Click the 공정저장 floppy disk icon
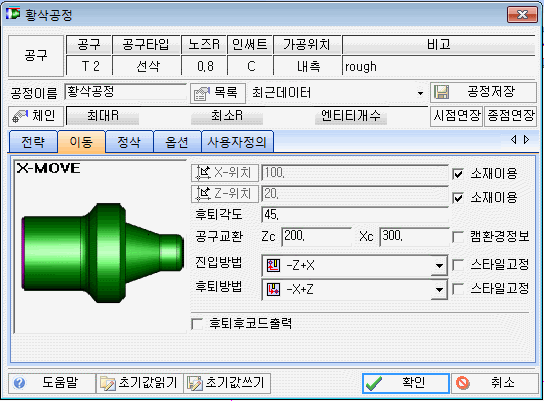This screenshot has height=401, width=544. pos(442,92)
